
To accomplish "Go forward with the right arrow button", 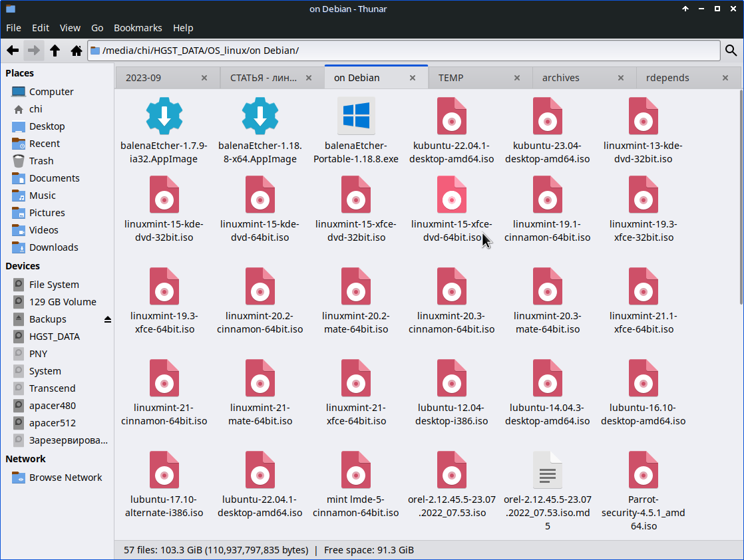I will (x=34, y=51).
